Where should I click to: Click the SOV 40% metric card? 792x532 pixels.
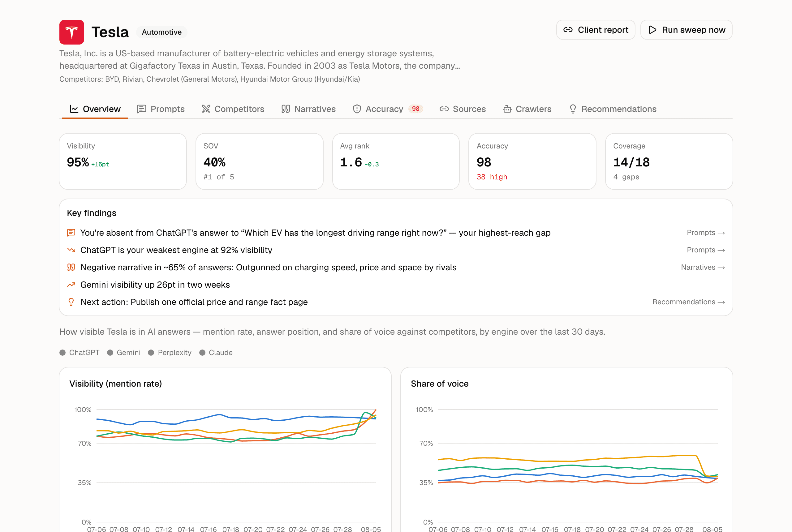click(259, 161)
